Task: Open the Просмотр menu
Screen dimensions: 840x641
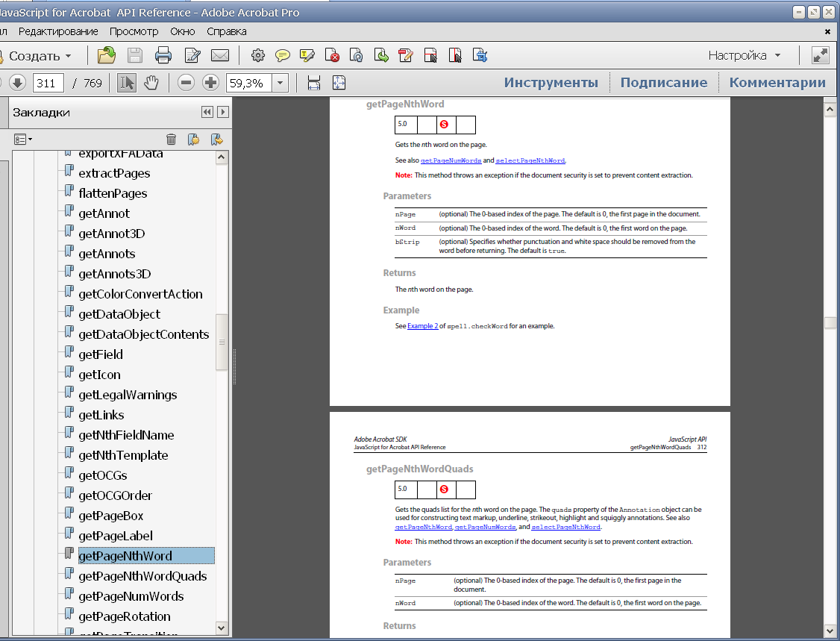Action: click(134, 31)
